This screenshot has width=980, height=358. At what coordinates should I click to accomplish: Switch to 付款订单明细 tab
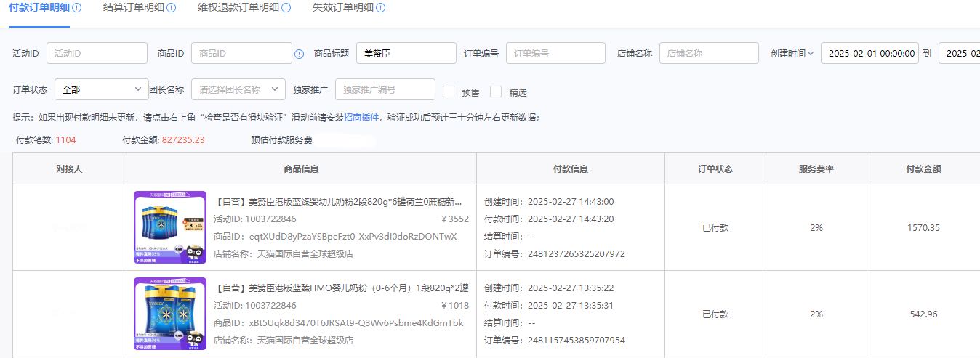pos(39,7)
